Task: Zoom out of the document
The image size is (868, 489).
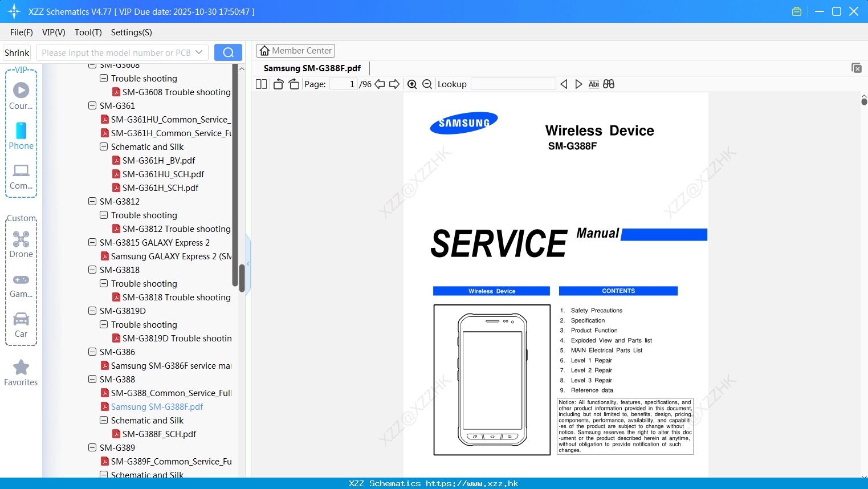Action: point(427,84)
